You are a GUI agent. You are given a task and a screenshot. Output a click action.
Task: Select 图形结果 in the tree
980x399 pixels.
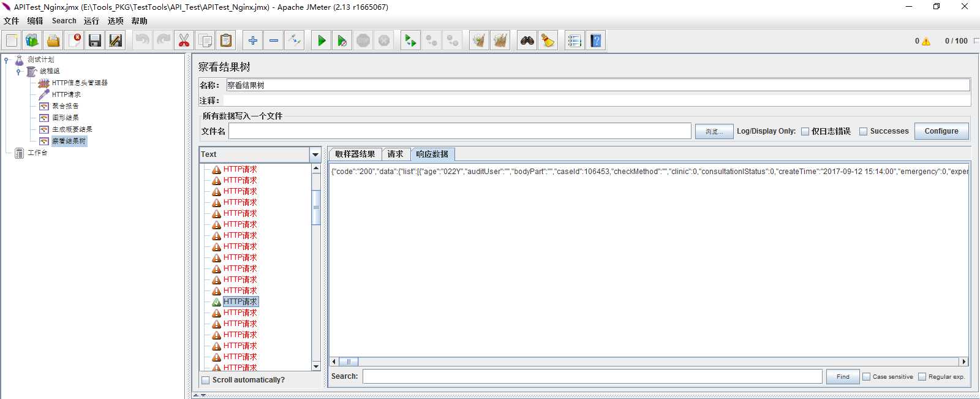[65, 118]
